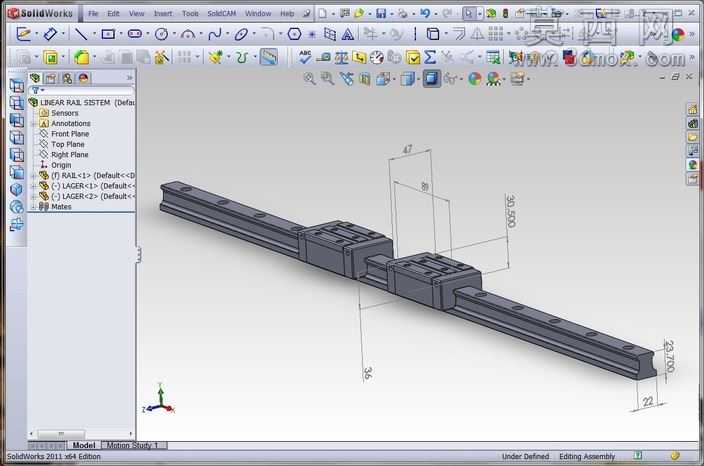Open the View menu
This screenshot has height=466, width=704.
tap(136, 13)
